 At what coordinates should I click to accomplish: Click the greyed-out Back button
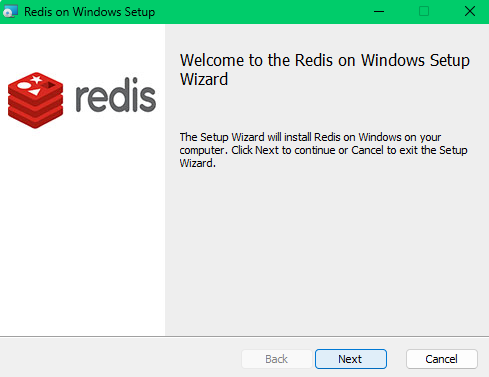[277, 359]
